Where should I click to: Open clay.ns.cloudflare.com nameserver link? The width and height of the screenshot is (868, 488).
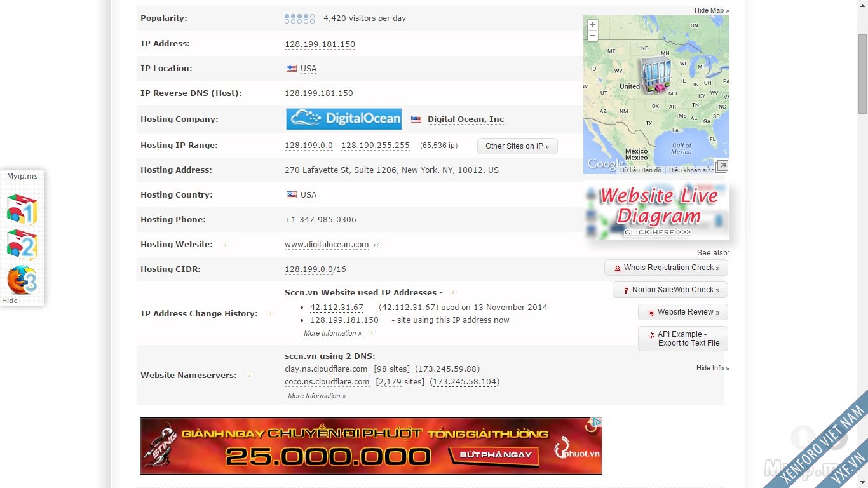(x=326, y=369)
